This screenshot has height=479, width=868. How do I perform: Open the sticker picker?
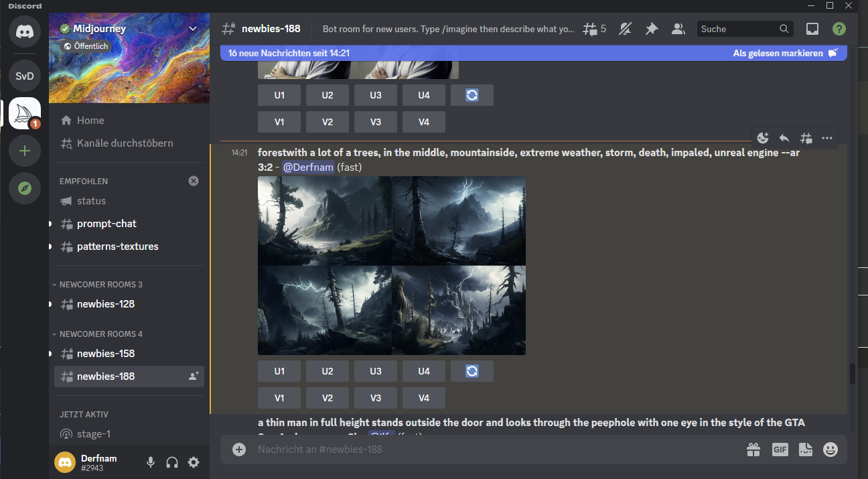pos(805,450)
